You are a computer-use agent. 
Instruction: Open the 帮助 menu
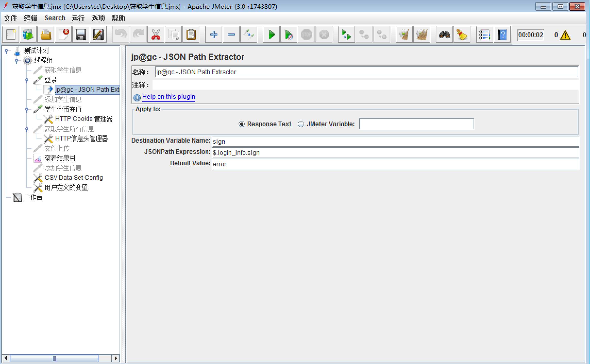tap(118, 18)
